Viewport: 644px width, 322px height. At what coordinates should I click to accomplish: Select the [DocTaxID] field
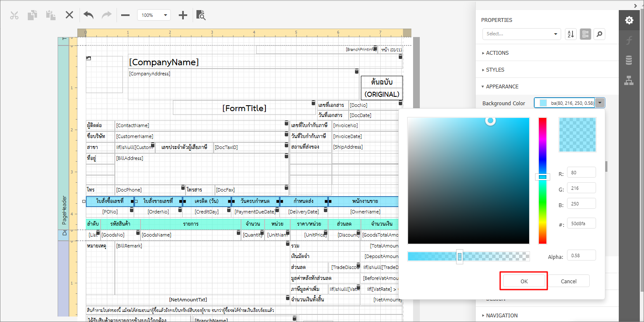(x=251, y=147)
